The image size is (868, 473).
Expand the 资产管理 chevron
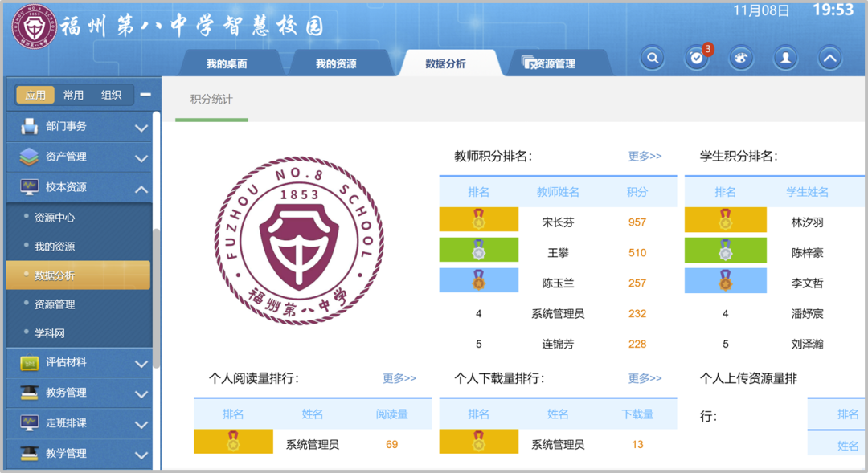tap(141, 158)
